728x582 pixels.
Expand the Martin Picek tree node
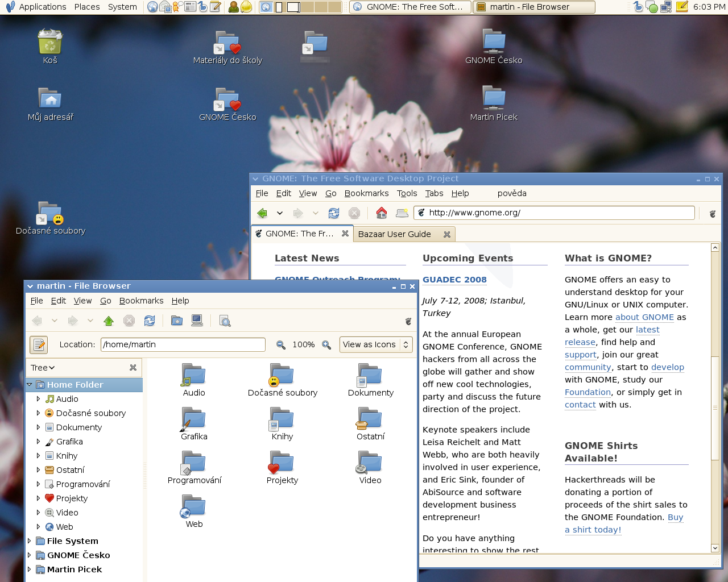click(30, 569)
